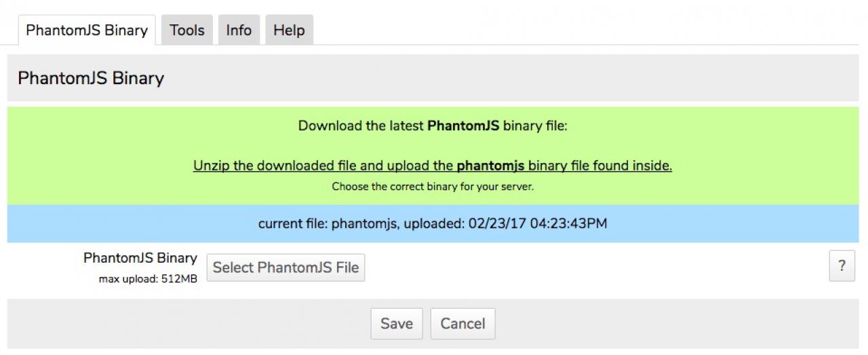Screen dimensions: 868x355
Task: Click the PhantomJS Binary section heading
Action: tap(91, 78)
